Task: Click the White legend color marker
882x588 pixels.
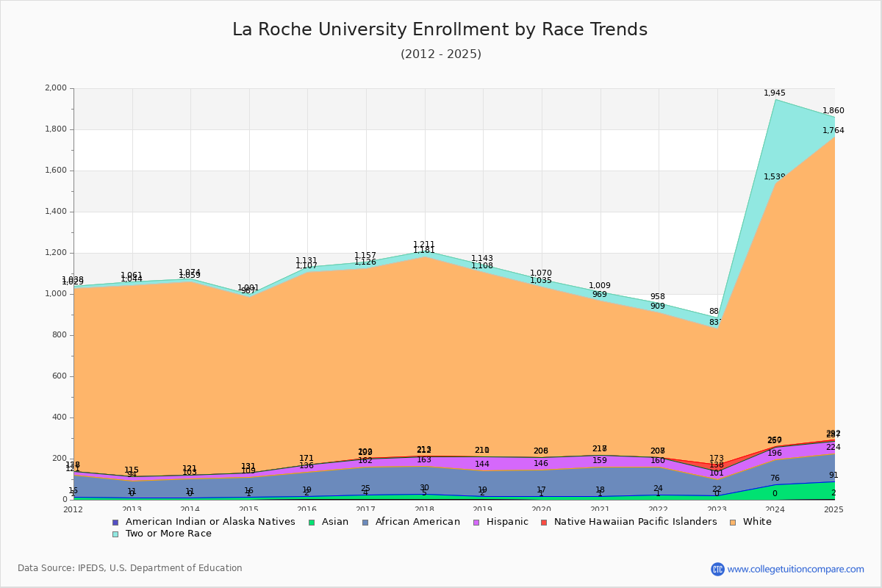Action: click(733, 522)
